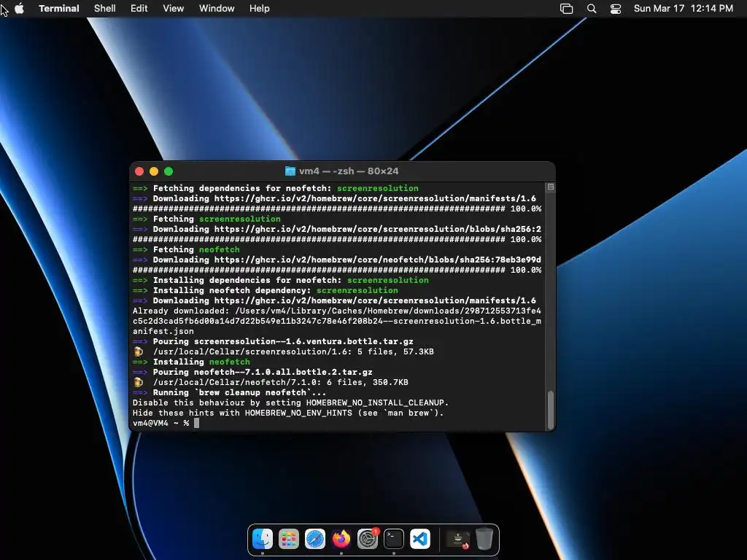Open the Apple menu
The height and width of the screenshot is (560, 747).
pyautogui.click(x=19, y=9)
